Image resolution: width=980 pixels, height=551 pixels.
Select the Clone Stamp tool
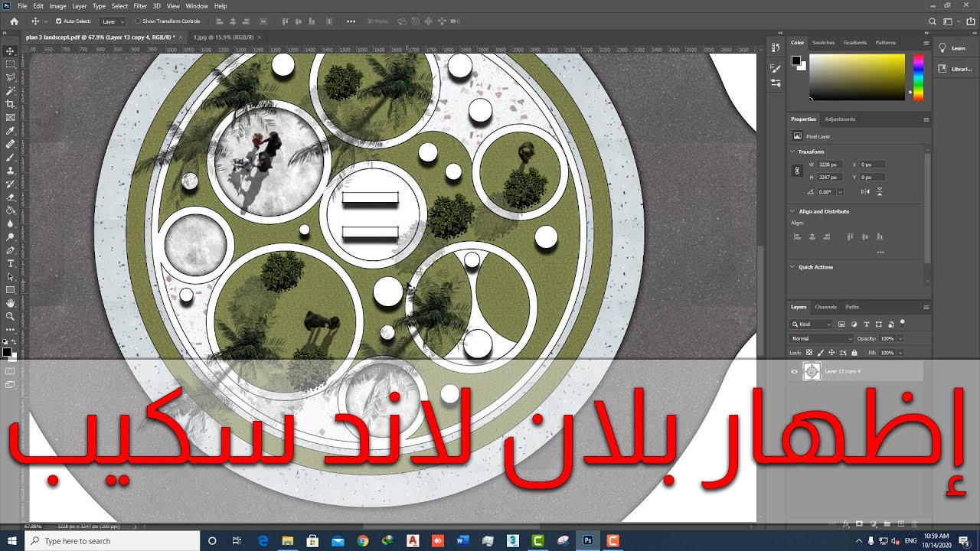coord(10,171)
